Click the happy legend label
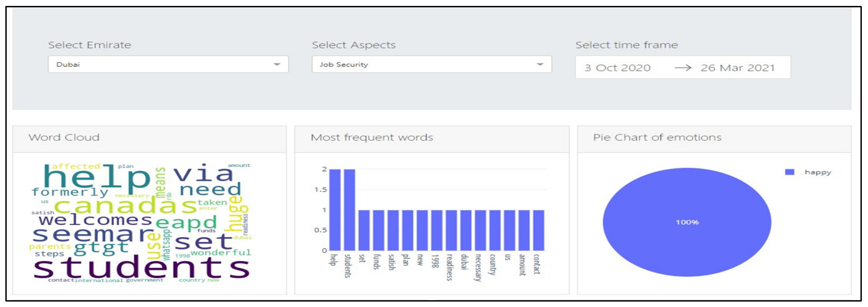868x307 pixels. (818, 172)
